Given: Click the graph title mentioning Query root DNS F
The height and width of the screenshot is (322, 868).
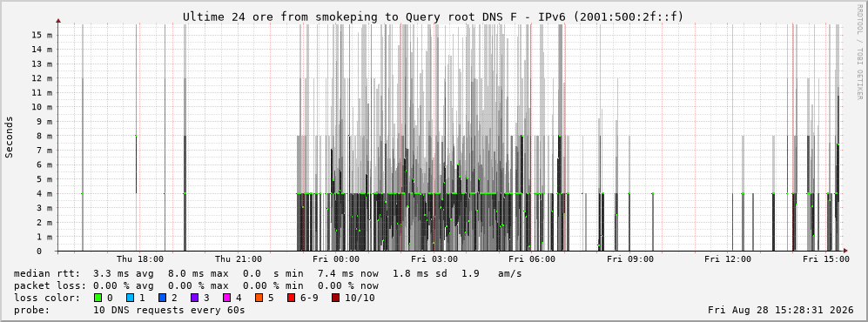Looking at the screenshot, I should tap(434, 17).
